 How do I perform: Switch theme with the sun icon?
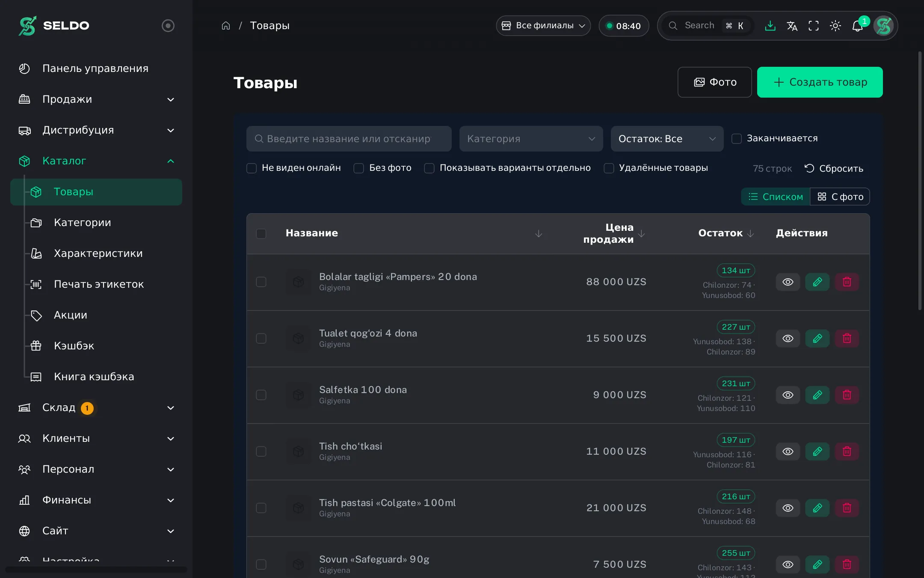coord(835,26)
